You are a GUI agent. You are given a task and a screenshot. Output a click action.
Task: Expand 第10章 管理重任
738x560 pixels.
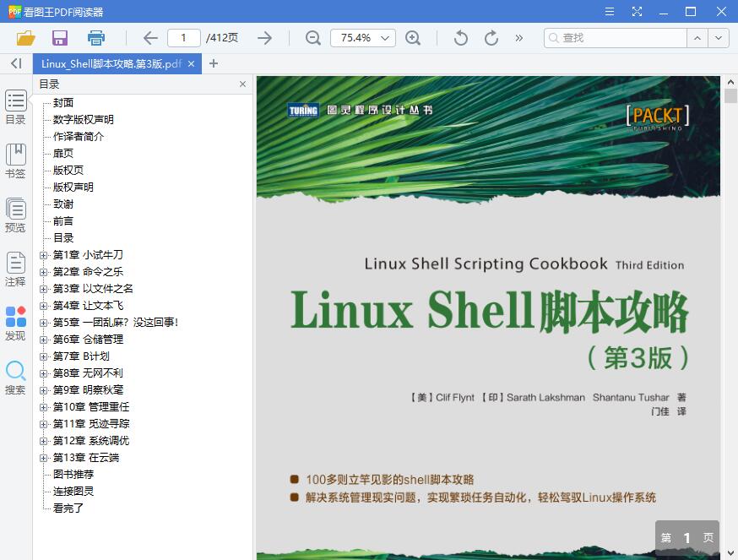[43, 407]
